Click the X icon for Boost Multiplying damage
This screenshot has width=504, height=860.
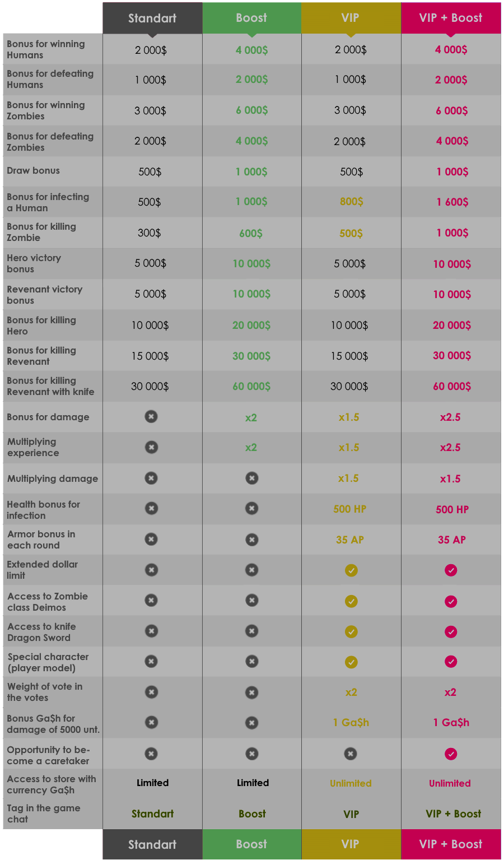pos(252,478)
